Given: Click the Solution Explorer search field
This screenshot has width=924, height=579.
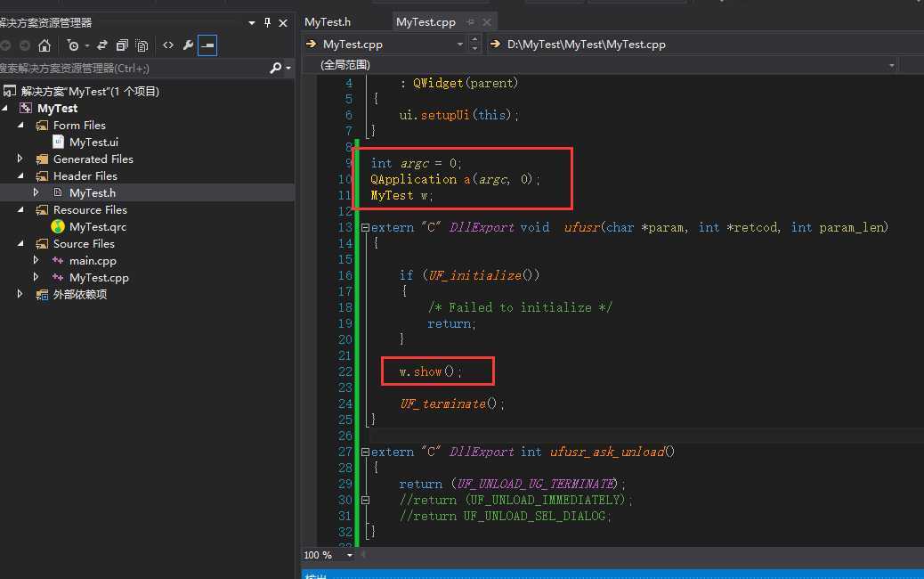Looking at the screenshot, I should pos(133,69).
